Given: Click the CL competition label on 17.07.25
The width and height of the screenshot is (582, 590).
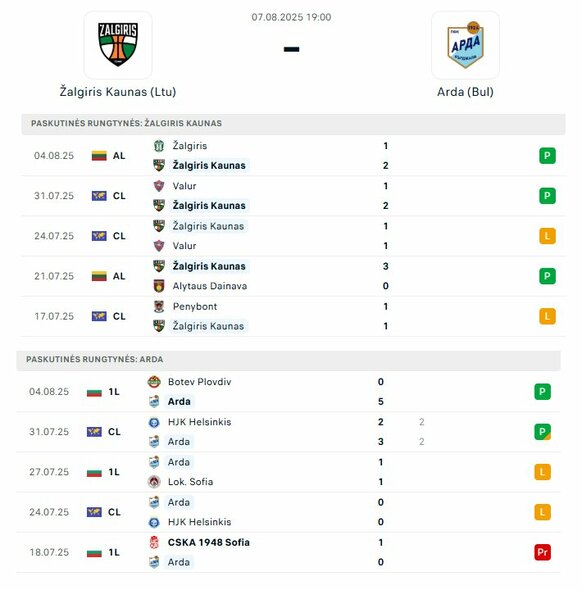Looking at the screenshot, I should pos(119,316).
